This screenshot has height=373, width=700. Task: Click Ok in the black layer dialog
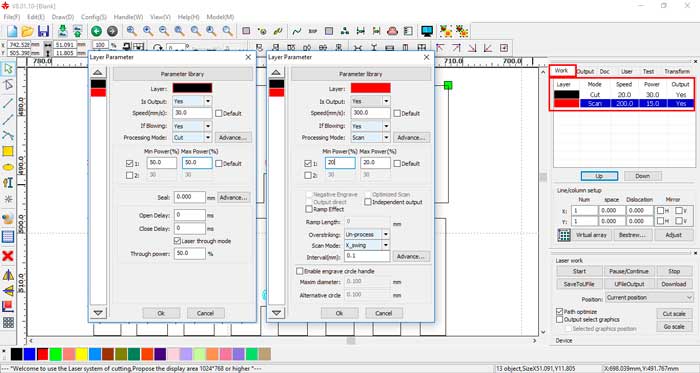pyautogui.click(x=161, y=313)
